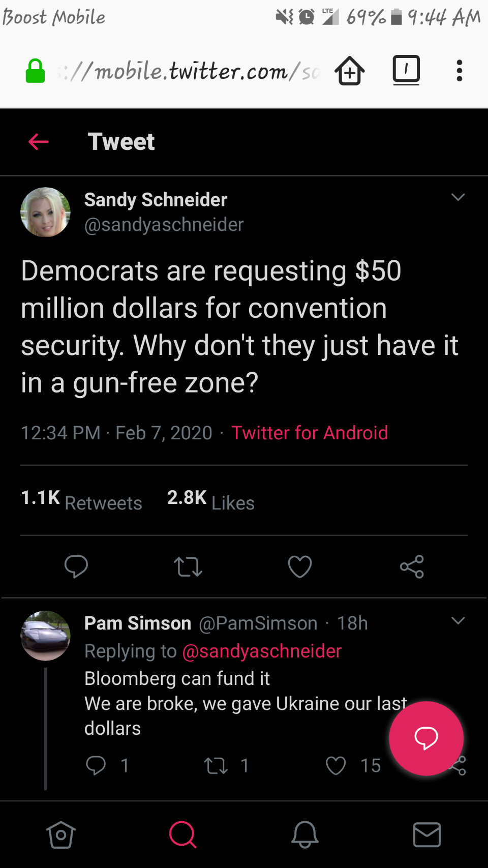Open the browser three-dot menu
The image size is (488, 868).
click(459, 71)
